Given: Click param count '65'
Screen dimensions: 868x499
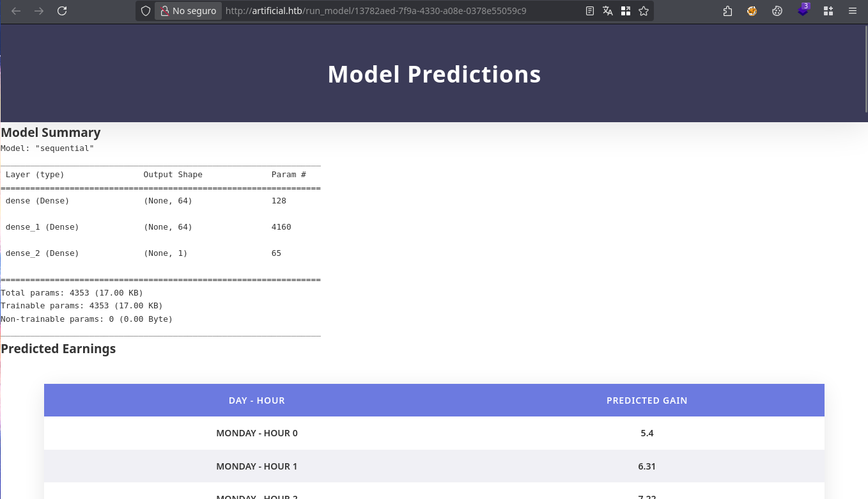Looking at the screenshot, I should click(276, 253).
